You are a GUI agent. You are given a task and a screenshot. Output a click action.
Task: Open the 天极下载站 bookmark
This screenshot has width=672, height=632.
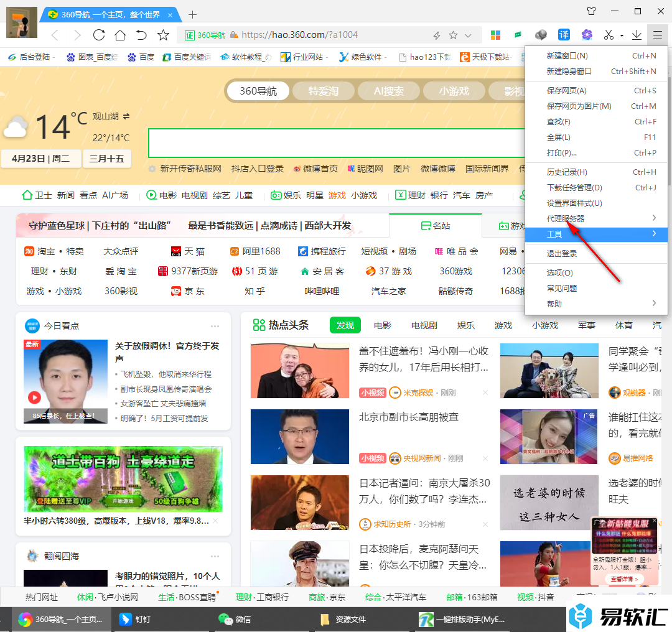click(x=485, y=57)
